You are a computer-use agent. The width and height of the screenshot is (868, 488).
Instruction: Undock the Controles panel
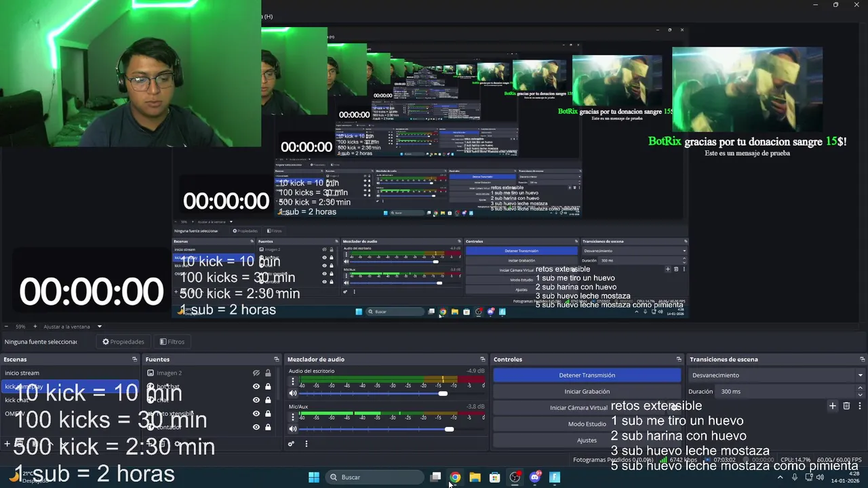(x=679, y=359)
